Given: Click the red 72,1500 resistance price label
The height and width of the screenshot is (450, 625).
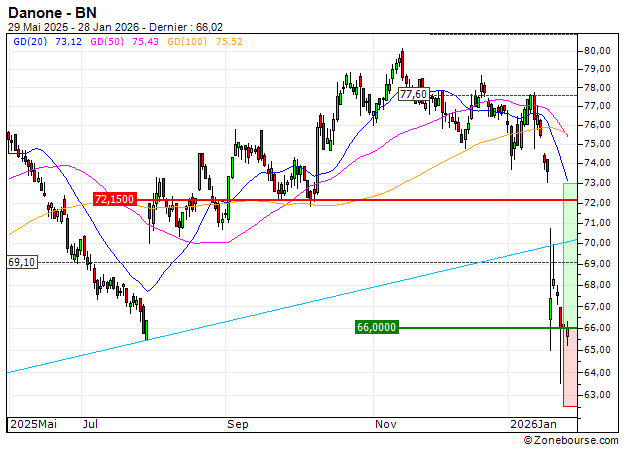Looking at the screenshot, I should click(x=113, y=200).
